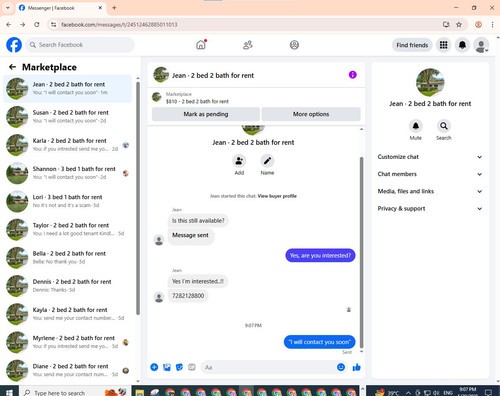Click the chat list scrollbar
Image resolution: width=500 pixels, height=396 pixels.
click(x=138, y=197)
